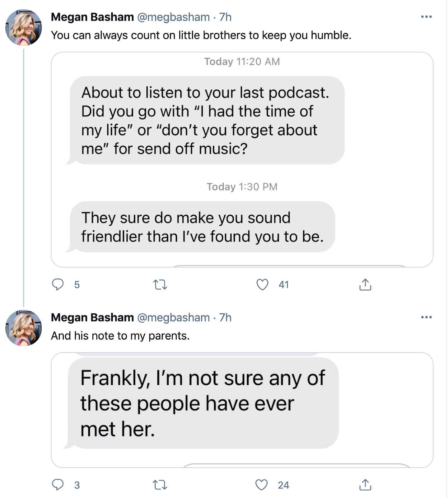Viewport: 448px width, 498px height.
Task: Open more options for first tweet
Action: point(426,17)
